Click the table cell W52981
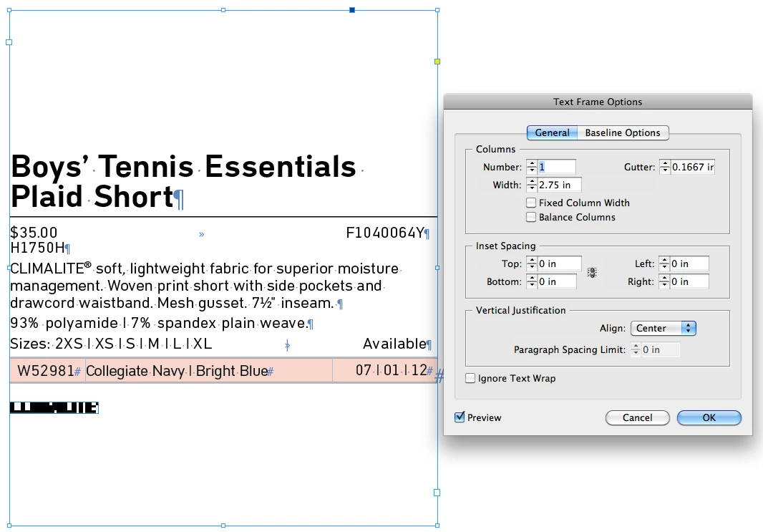Image resolution: width=763 pixels, height=532 pixels. pyautogui.click(x=48, y=370)
